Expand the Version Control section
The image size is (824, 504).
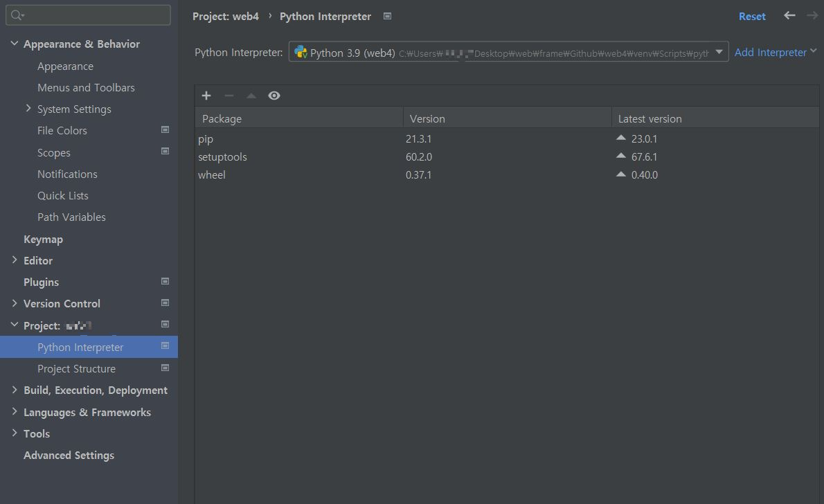tap(14, 303)
